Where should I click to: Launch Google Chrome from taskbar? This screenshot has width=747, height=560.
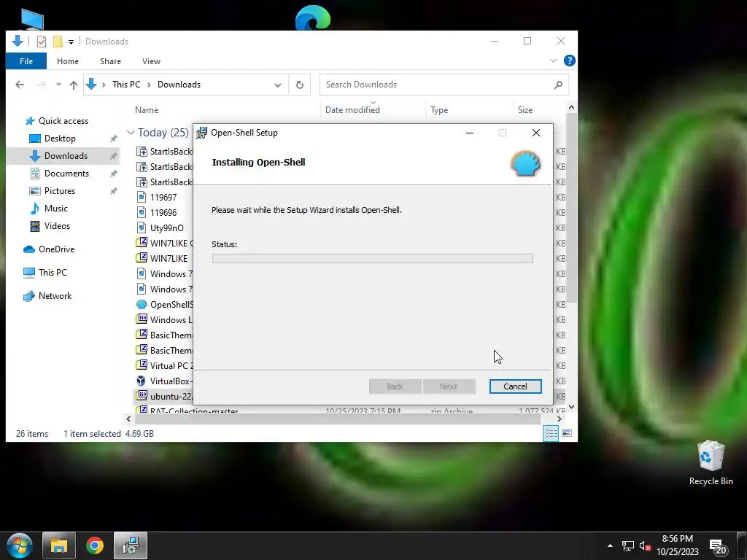click(95, 545)
